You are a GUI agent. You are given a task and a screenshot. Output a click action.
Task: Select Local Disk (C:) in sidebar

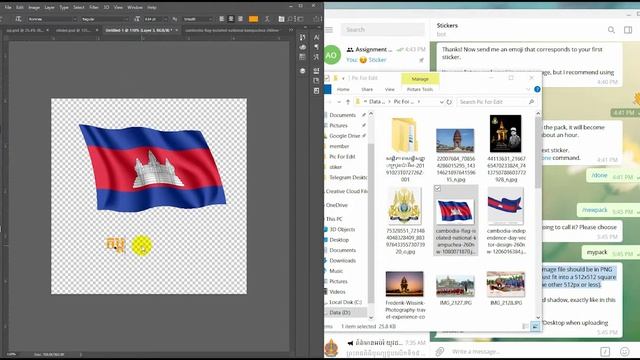(345, 302)
